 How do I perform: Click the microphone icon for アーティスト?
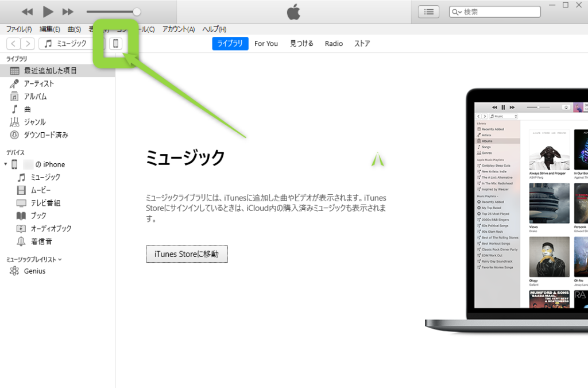pos(14,84)
